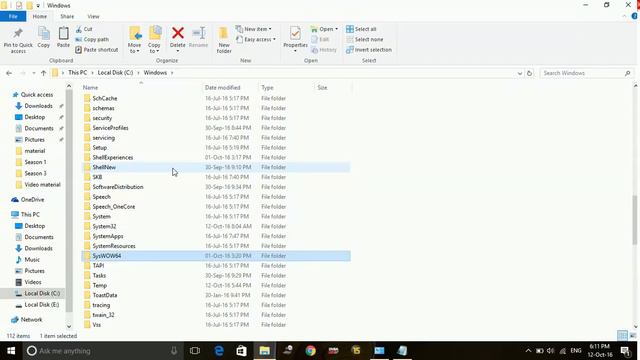Select the System32 folder
This screenshot has width=640, height=360.
coord(216,226)
